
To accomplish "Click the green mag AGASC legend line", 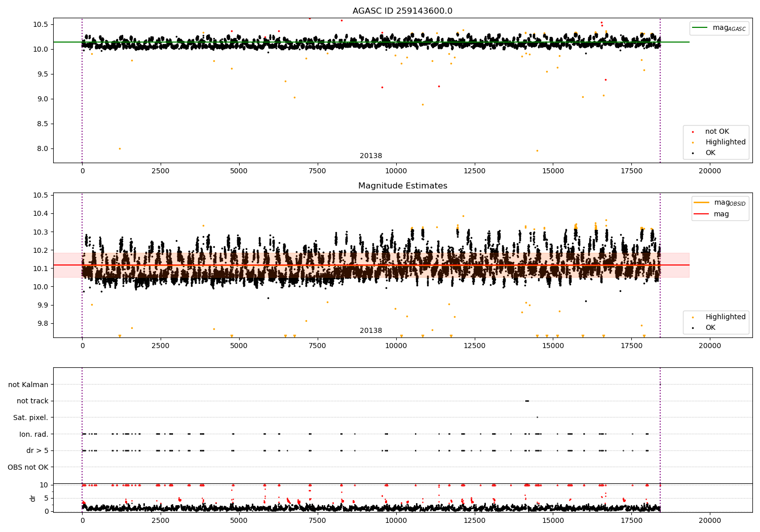I will (701, 28).
